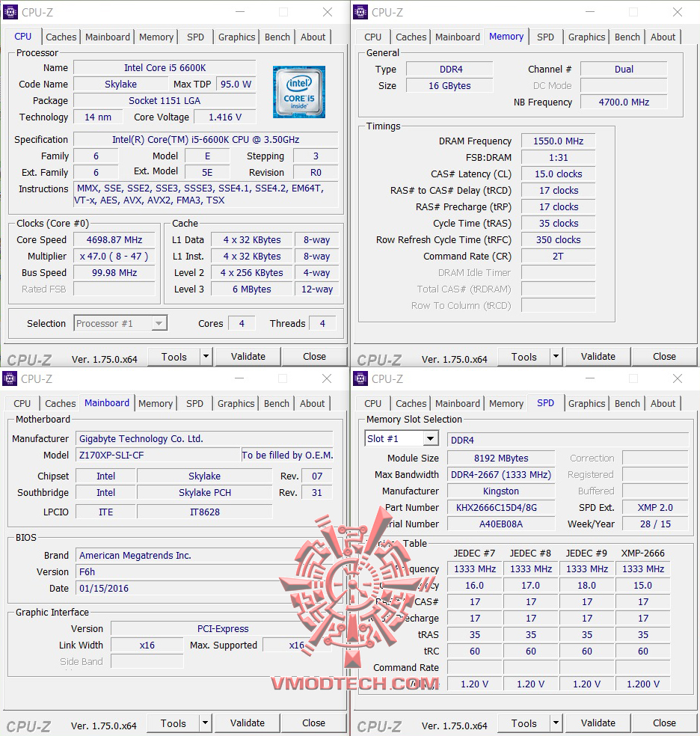Screen dimensions: 700x736
Task: Click the Manufacturer field Gigabyte Technology Co. Ltd.
Action: point(205,439)
